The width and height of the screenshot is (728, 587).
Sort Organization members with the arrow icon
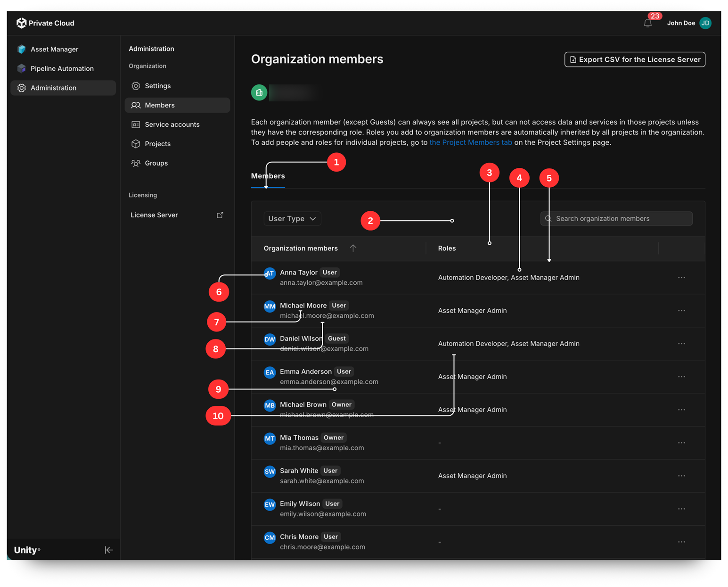click(x=353, y=248)
